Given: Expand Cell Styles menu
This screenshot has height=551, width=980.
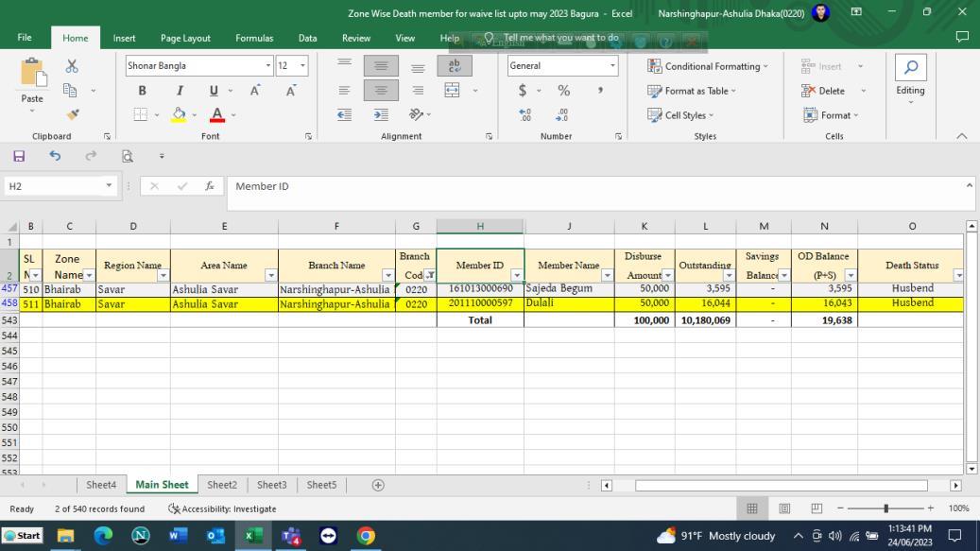Looking at the screenshot, I should point(680,115).
